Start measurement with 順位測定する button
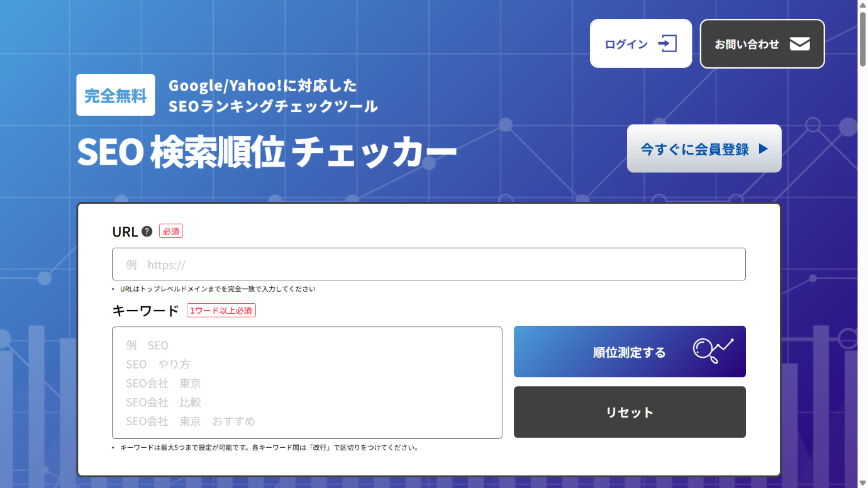Viewport: 868px width, 488px height. (x=630, y=352)
